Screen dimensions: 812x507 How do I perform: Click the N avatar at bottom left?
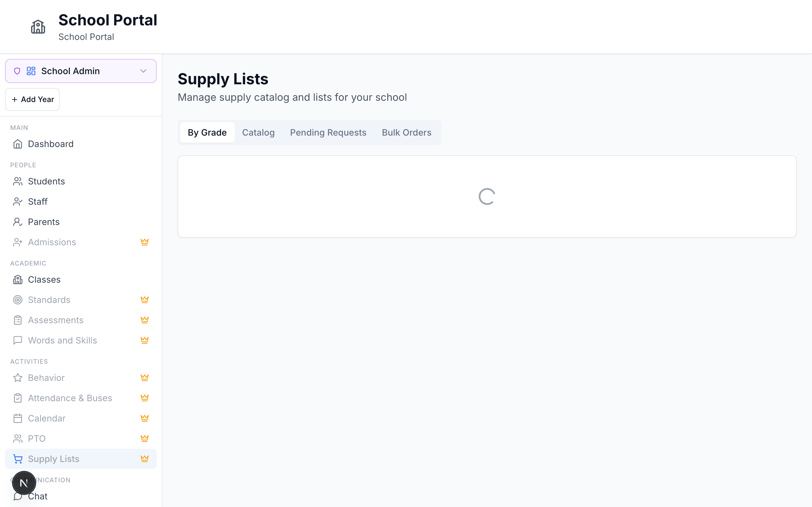pyautogui.click(x=23, y=483)
